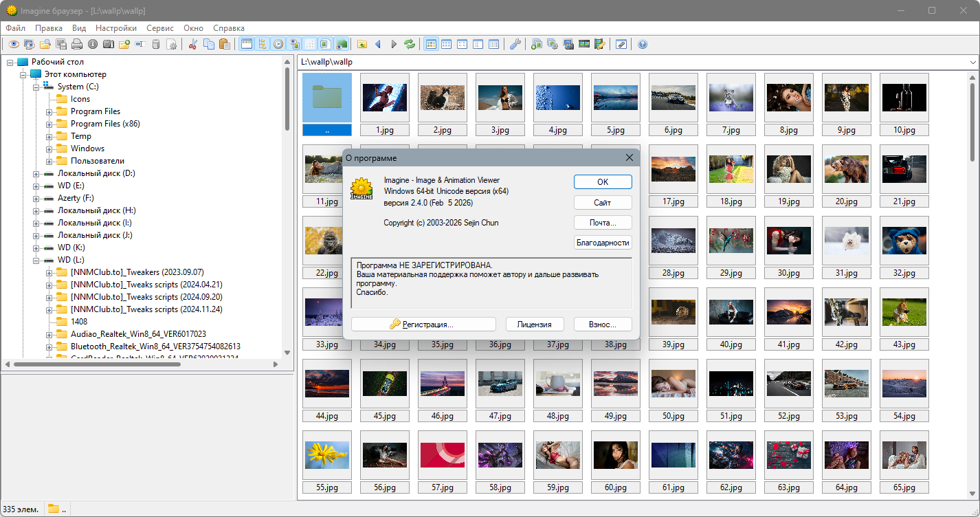Screen dimensions: 980x517
Task: Open settings via the wrench icon
Action: coord(515,45)
